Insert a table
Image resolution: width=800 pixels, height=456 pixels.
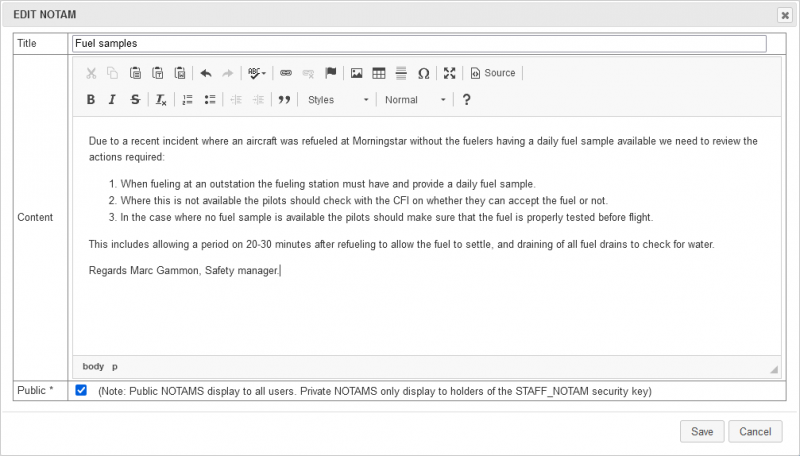click(379, 73)
